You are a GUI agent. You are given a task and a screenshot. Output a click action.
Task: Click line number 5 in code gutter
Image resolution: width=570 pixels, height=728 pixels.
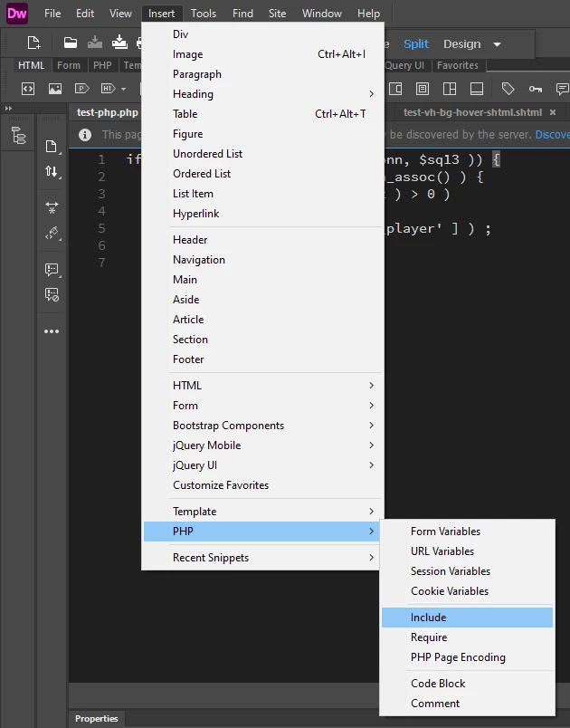[101, 228]
